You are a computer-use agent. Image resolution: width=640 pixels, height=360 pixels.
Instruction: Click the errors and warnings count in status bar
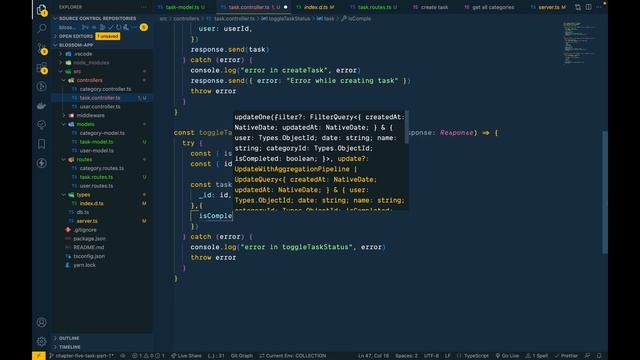(x=148, y=356)
